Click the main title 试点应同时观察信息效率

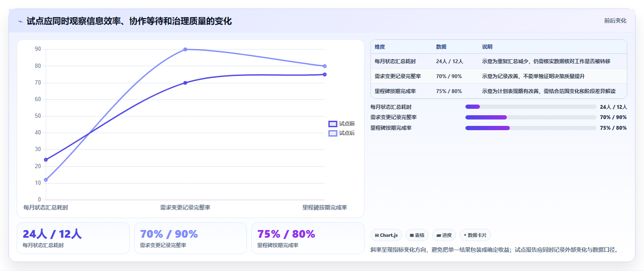pos(129,21)
